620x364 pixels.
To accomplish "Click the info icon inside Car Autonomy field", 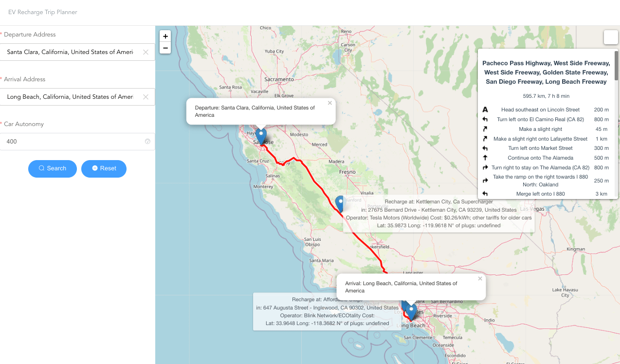I will (147, 141).
